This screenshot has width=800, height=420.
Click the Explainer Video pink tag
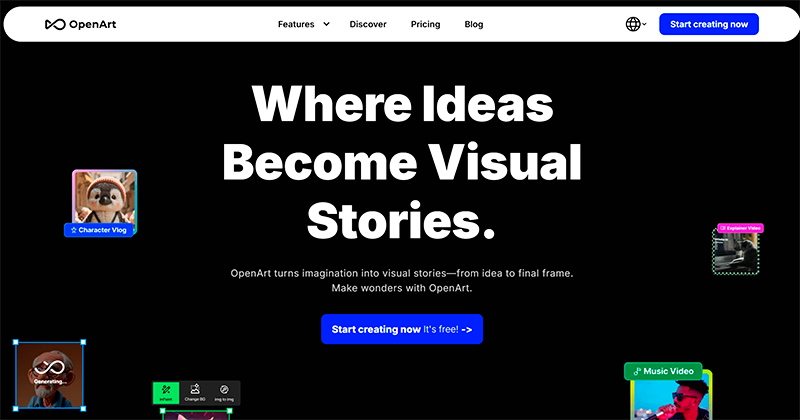[x=740, y=228]
